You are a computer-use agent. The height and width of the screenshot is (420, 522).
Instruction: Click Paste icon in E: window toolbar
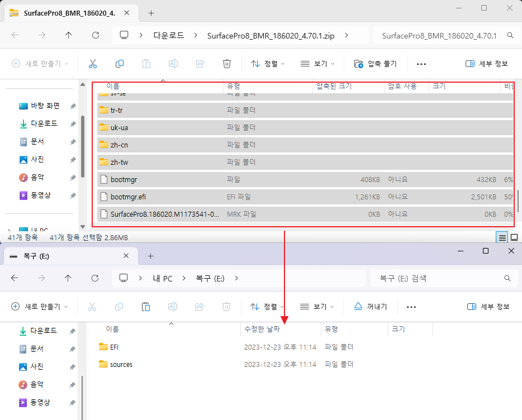146,307
